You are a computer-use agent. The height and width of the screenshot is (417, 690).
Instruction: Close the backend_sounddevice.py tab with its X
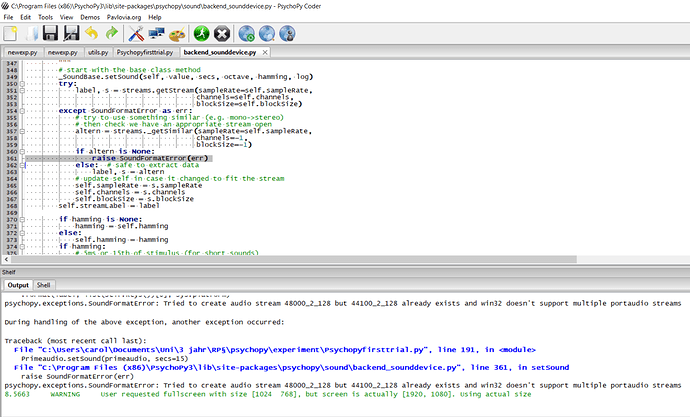tap(265, 52)
